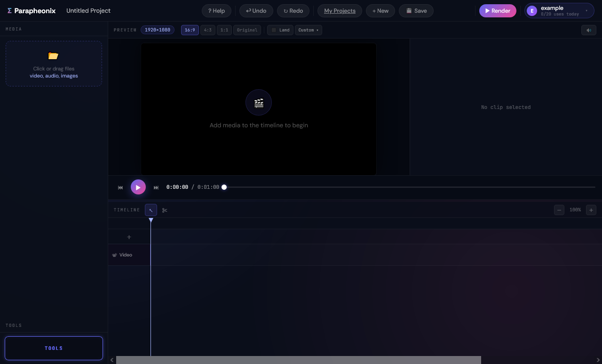Viewport: 602px width, 364px height.
Task: Toggle the preview volume speaker icon
Action: pyautogui.click(x=588, y=30)
